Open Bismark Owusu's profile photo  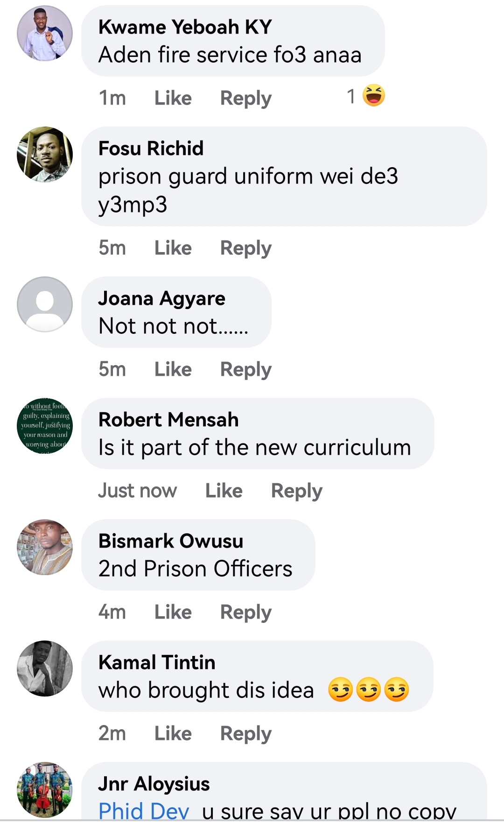click(45, 547)
